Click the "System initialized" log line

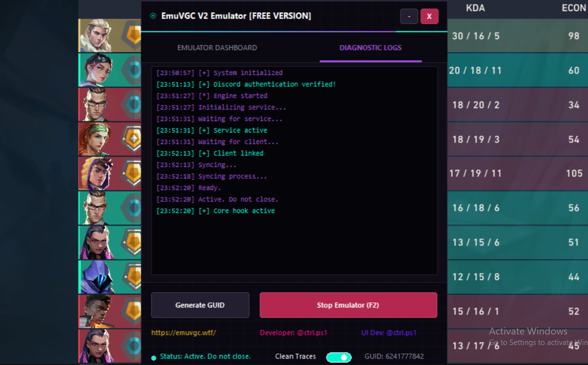tap(219, 73)
